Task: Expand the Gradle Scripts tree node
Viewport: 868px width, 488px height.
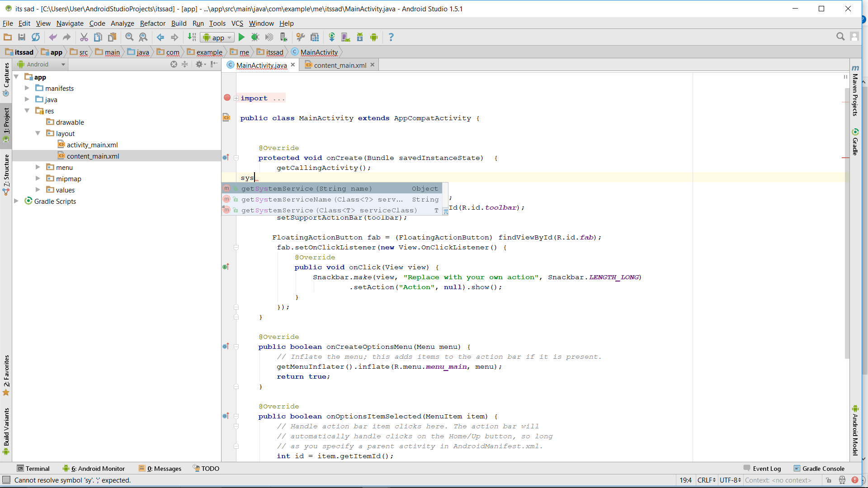Action: [16, 201]
